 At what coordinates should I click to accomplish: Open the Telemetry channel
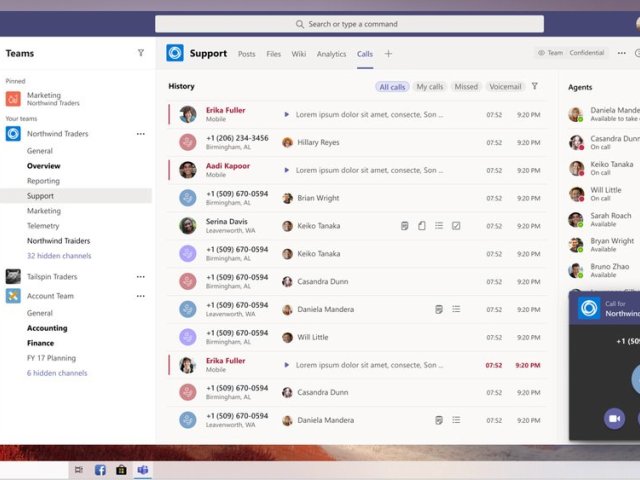click(43, 226)
